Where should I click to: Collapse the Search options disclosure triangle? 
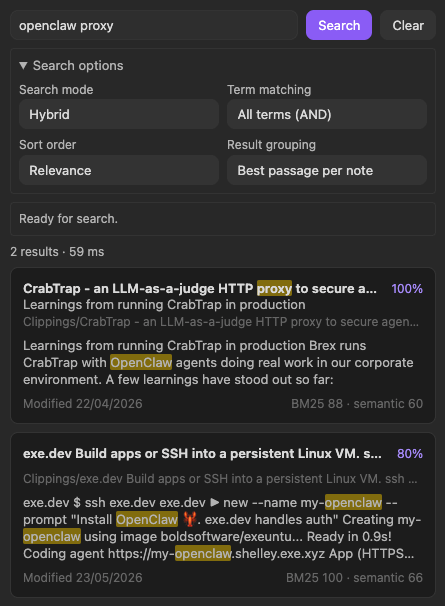(23, 66)
